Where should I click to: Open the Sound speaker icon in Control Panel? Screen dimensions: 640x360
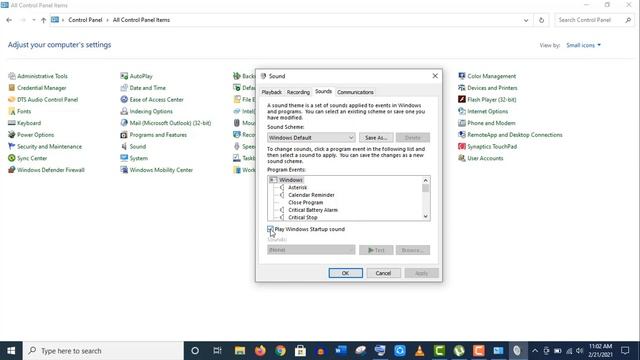tap(124, 147)
